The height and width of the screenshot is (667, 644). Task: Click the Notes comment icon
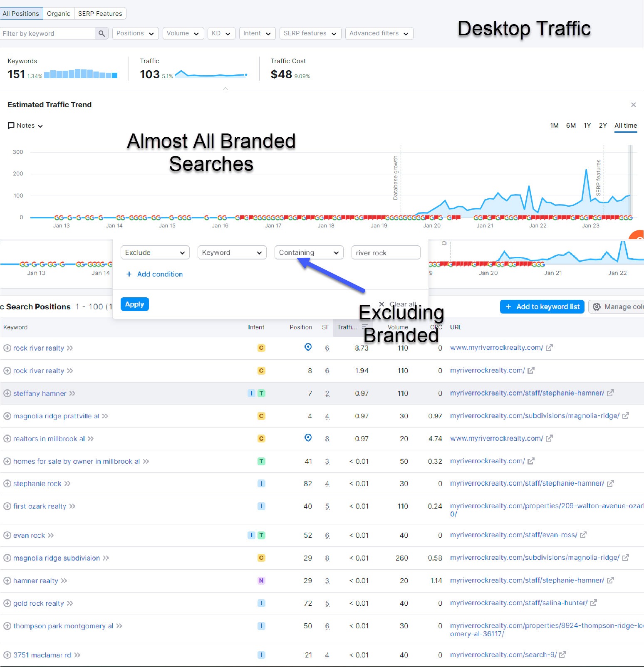[x=11, y=126]
